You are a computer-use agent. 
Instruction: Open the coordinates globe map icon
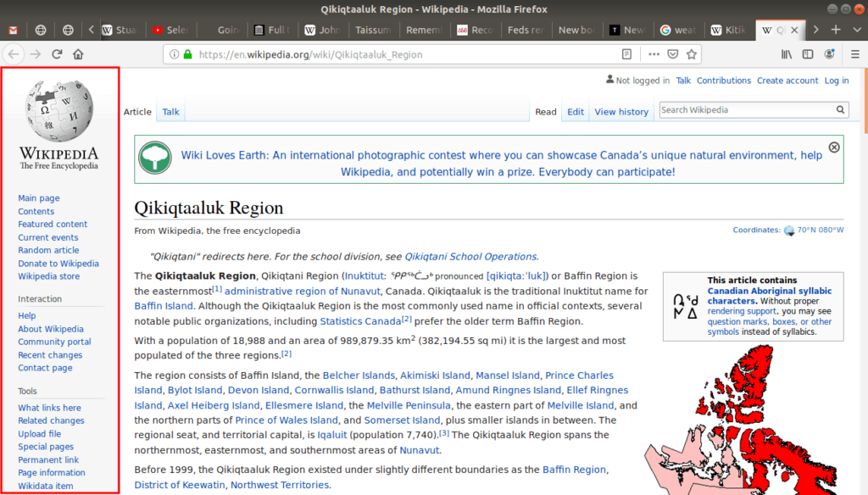tap(789, 231)
